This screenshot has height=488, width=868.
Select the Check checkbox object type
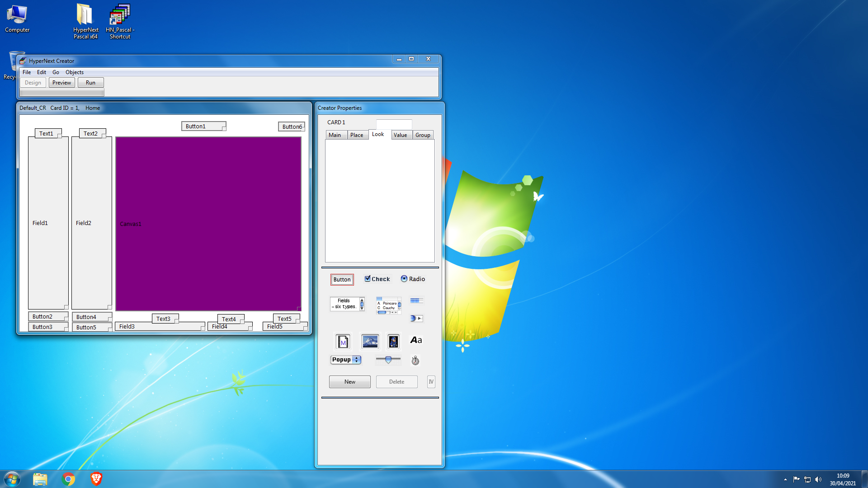(377, 279)
